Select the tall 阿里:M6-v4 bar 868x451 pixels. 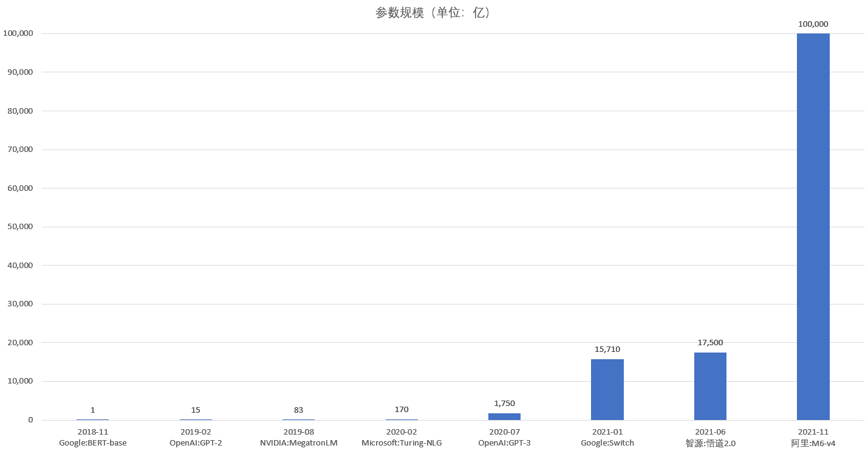point(813,227)
